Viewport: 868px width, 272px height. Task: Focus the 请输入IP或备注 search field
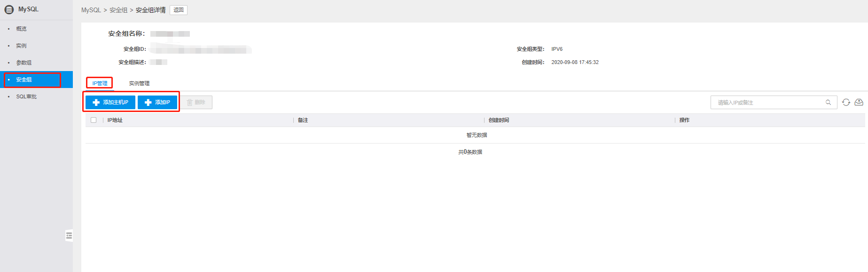pyautogui.click(x=768, y=103)
